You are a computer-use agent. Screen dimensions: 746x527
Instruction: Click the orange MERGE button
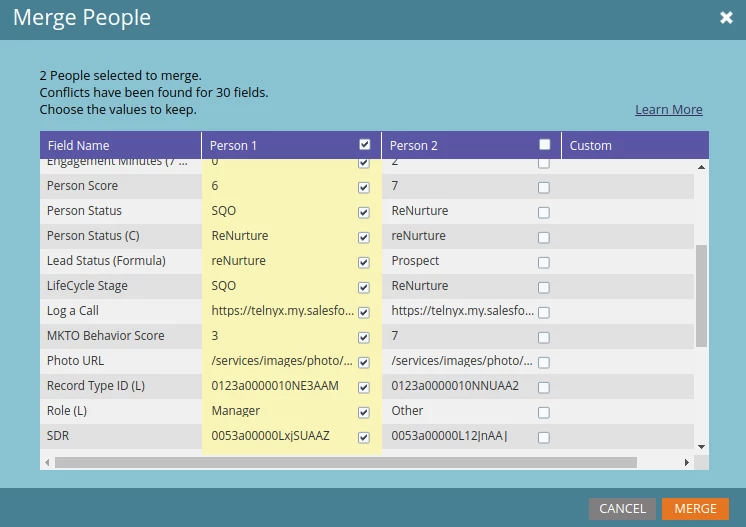pyautogui.click(x=695, y=508)
